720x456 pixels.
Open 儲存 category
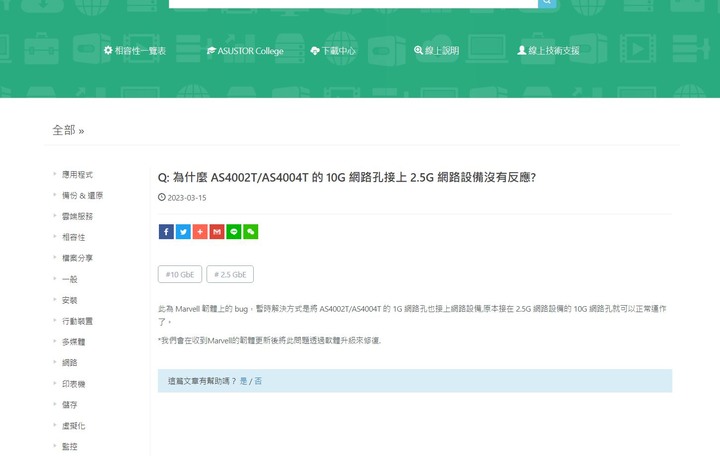(70, 405)
